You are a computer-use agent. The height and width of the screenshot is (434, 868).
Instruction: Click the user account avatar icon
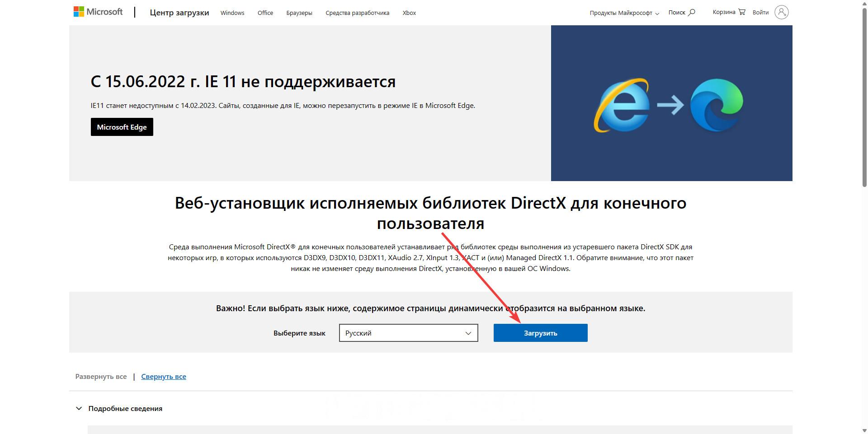tap(781, 12)
